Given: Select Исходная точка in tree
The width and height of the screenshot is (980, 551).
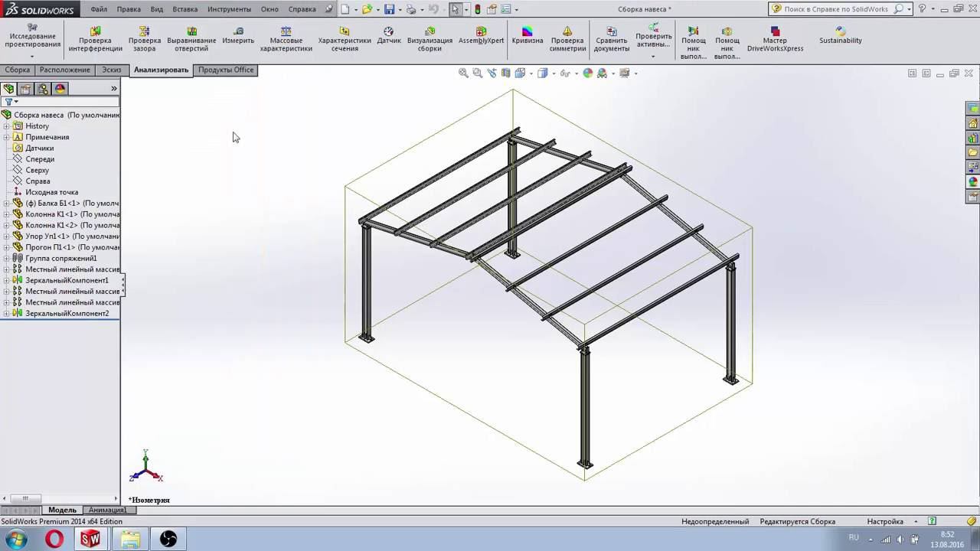Looking at the screenshot, I should pyautogui.click(x=51, y=192).
